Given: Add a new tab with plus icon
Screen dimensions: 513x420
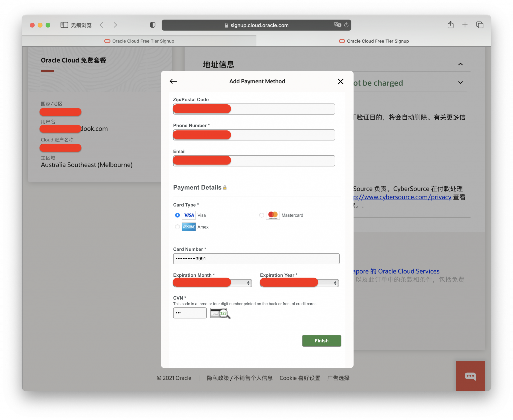Looking at the screenshot, I should pyautogui.click(x=465, y=25).
